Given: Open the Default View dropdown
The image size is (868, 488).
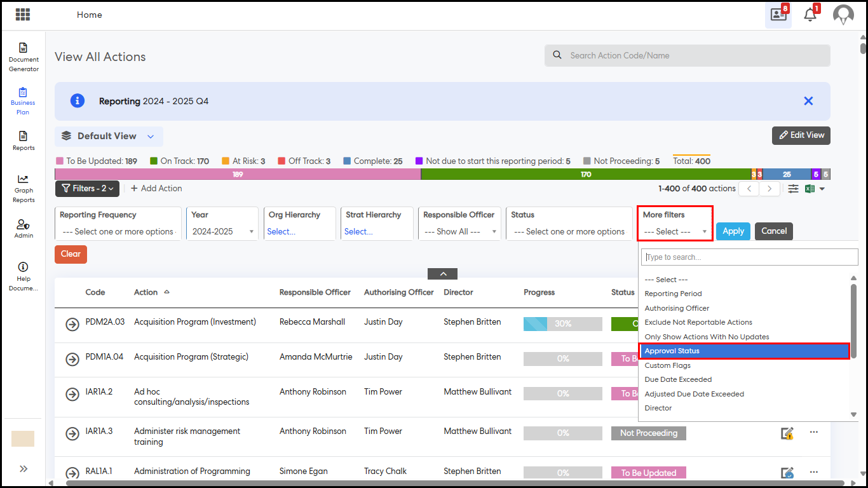Looking at the screenshot, I should click(109, 136).
